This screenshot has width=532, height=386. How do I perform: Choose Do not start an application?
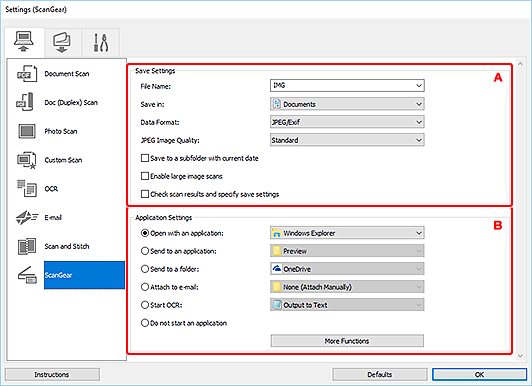(x=145, y=323)
